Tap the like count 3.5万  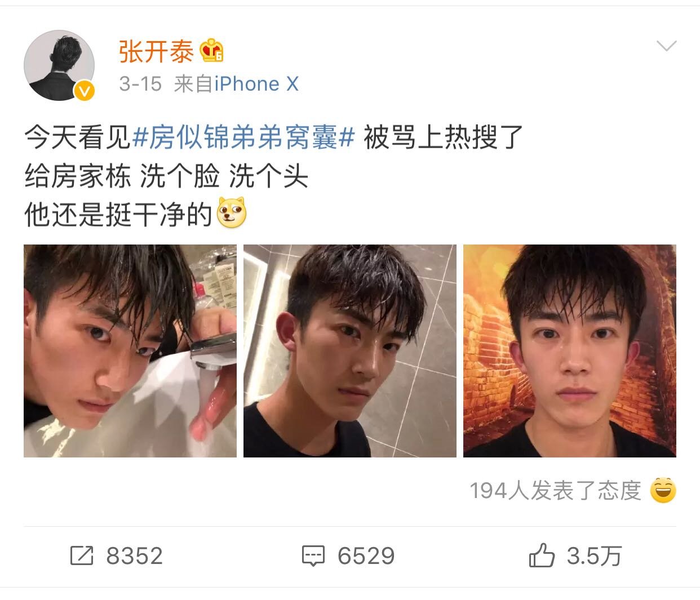(594, 556)
